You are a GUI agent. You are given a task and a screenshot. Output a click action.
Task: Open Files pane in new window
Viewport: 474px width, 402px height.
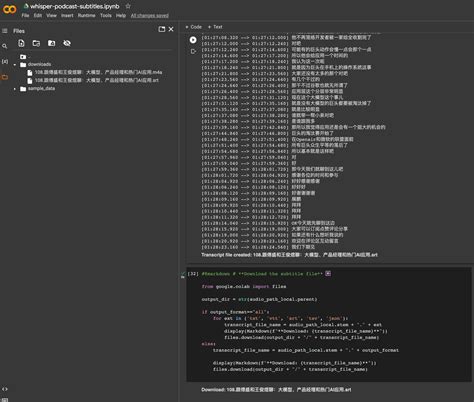click(x=162, y=29)
